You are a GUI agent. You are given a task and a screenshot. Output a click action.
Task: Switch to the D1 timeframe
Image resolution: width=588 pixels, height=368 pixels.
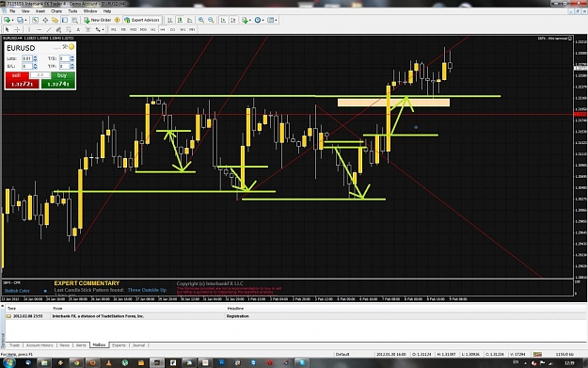172,29
